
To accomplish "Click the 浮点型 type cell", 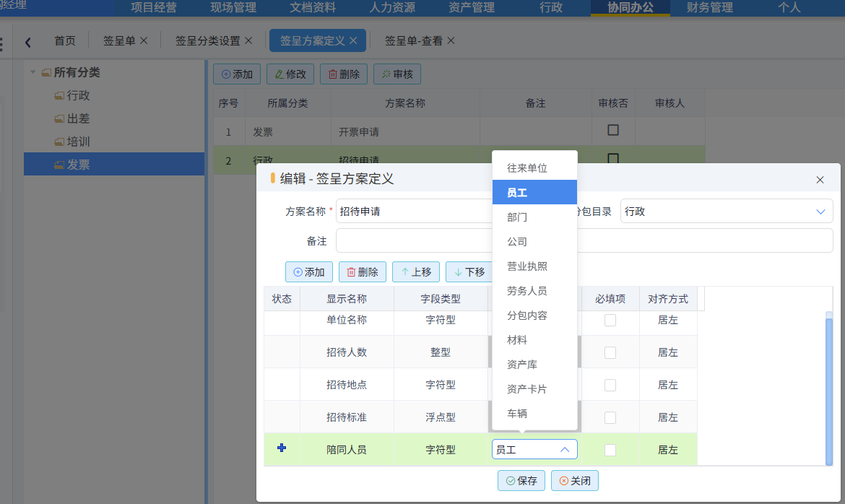I will pos(441,417).
